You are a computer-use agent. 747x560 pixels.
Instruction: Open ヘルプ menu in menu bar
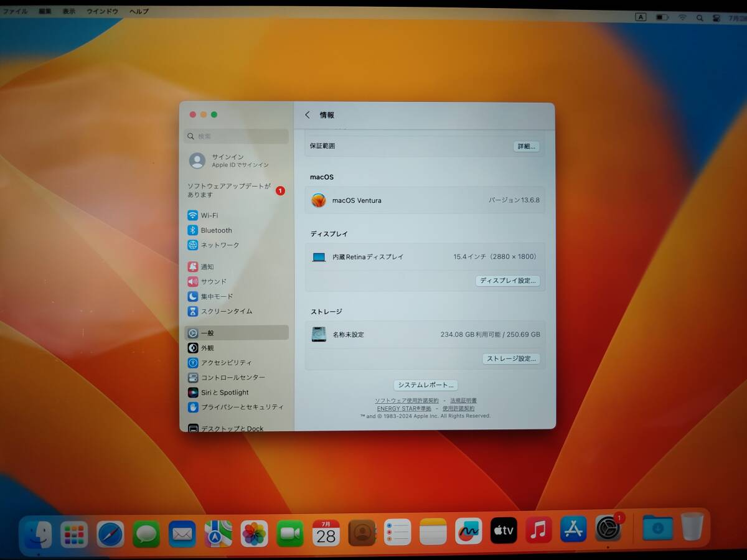(139, 11)
